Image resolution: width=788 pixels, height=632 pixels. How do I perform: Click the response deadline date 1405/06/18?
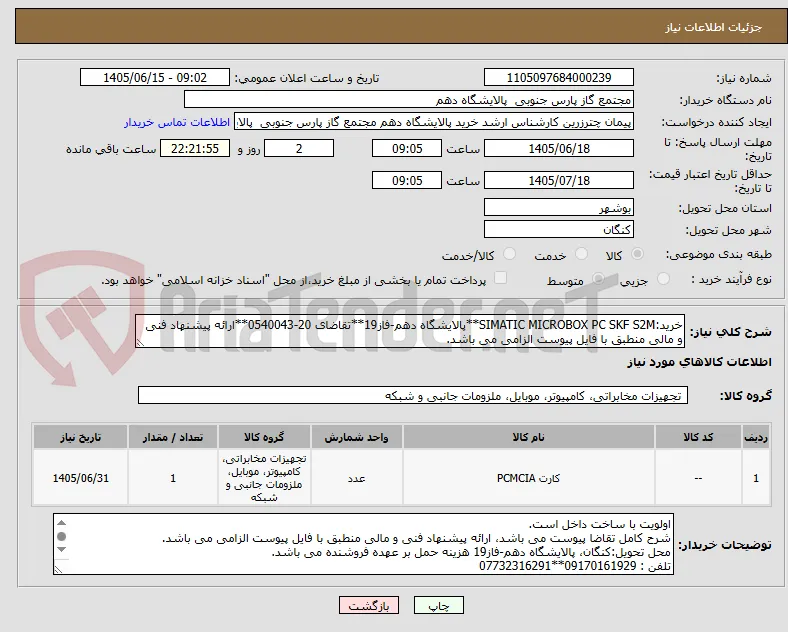click(x=559, y=149)
